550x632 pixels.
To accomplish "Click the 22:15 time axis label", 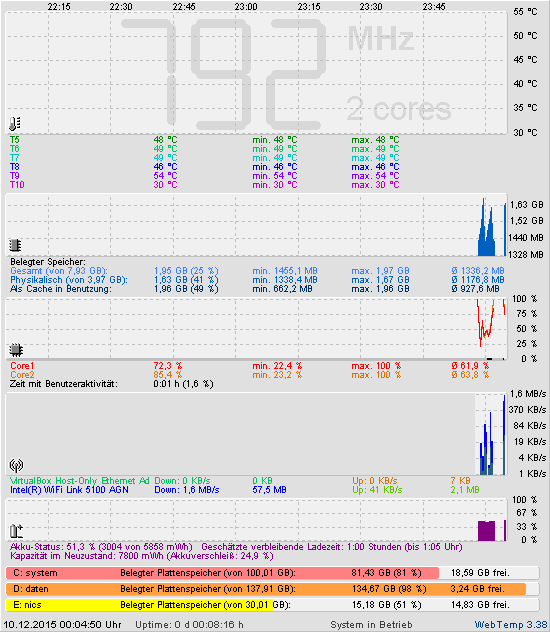I will tap(59, 7).
